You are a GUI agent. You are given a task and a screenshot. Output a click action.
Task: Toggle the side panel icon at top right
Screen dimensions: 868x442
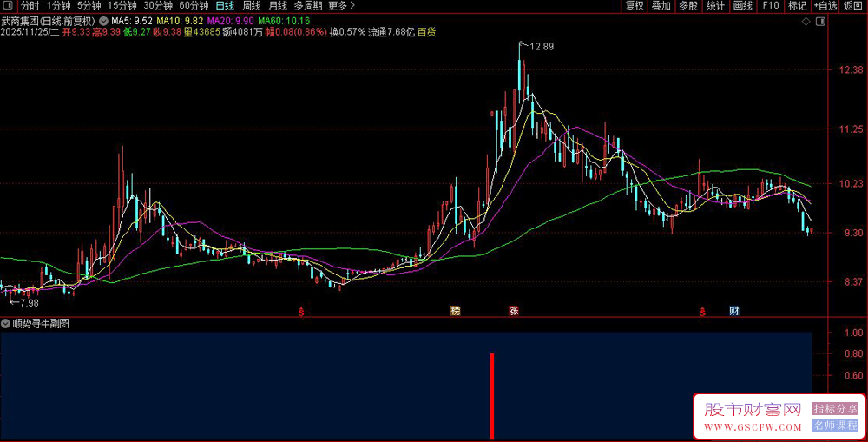click(822, 20)
